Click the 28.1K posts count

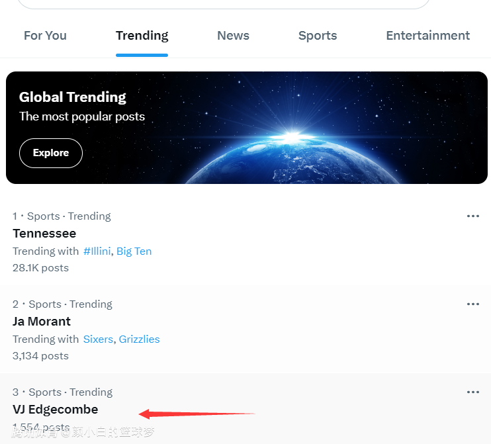point(40,268)
